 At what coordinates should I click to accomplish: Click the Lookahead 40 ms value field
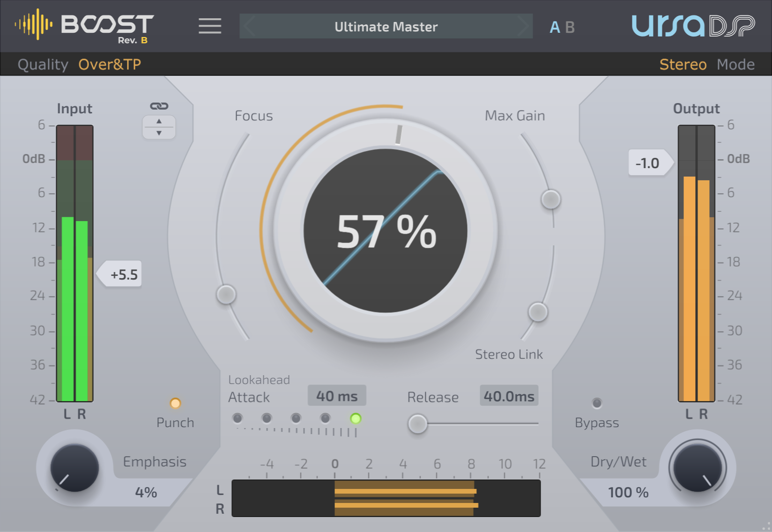[336, 395]
